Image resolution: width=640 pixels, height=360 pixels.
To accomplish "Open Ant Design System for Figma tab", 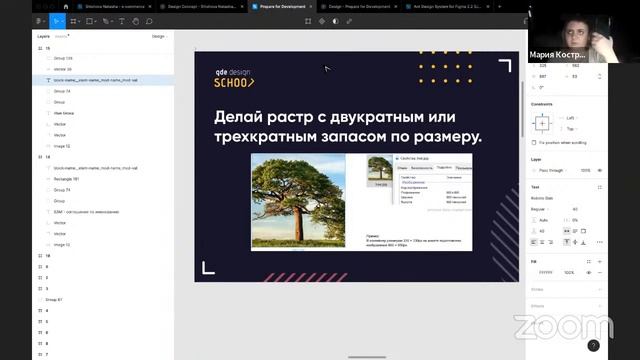I will coord(447,7).
